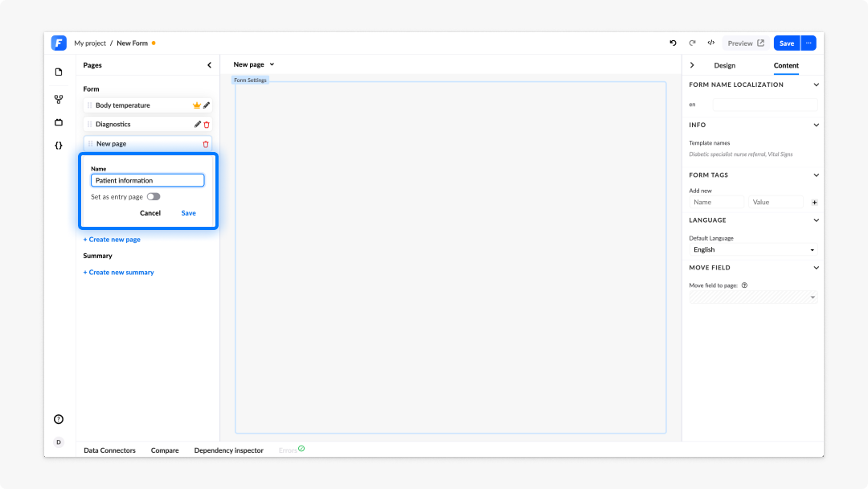Image resolution: width=868 pixels, height=489 pixels.
Task: Add new form tag with plus icon
Action: 814,203
